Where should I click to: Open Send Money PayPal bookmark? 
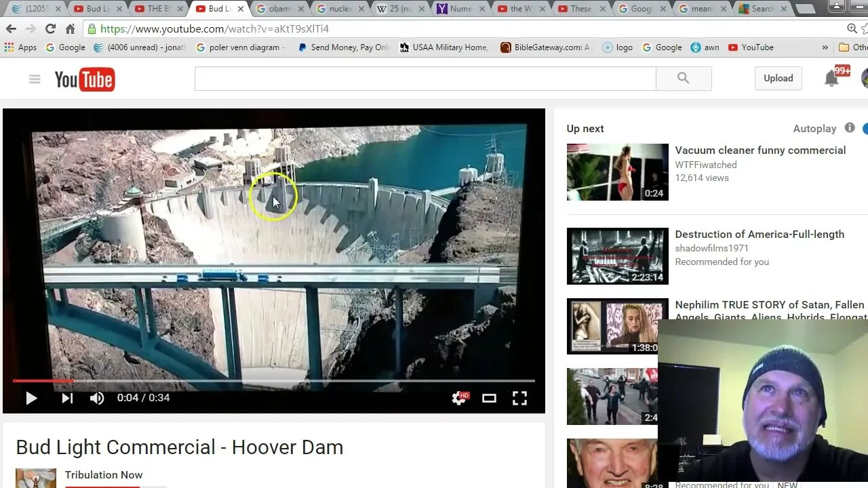[343, 47]
